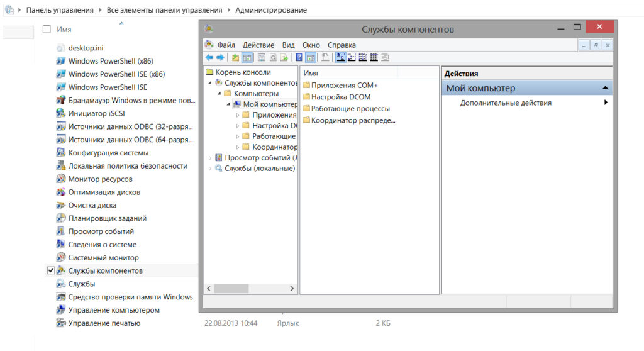Image resolution: width=644 pixels, height=351 pixels.
Task: Switch to the details table view button
Action: click(x=374, y=57)
